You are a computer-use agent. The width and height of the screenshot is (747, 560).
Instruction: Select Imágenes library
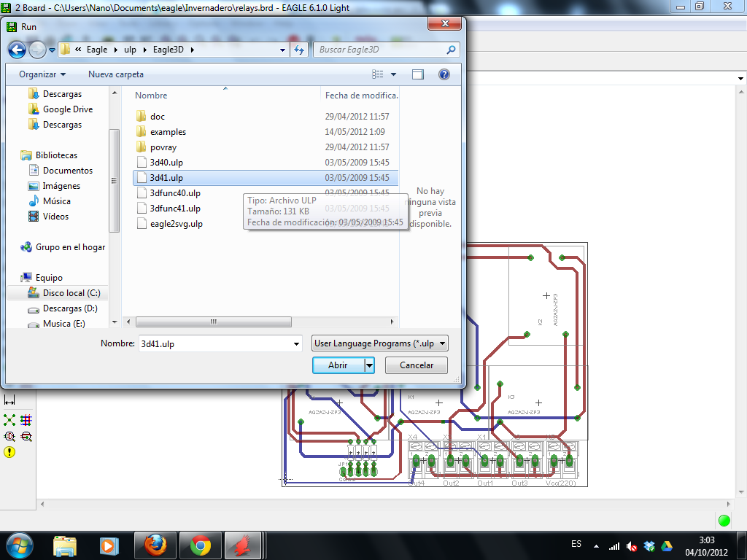(61, 186)
